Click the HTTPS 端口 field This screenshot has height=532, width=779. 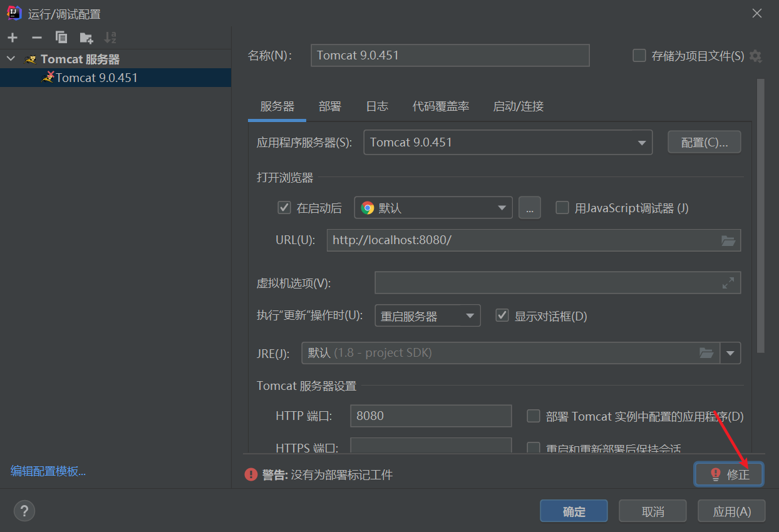click(x=431, y=446)
